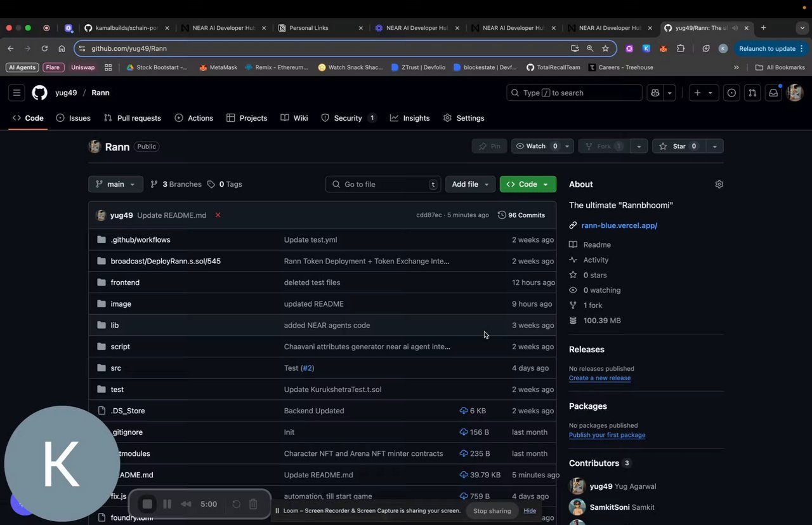Open the Chrome profile avatar K
812x525 pixels.
coord(723,48)
